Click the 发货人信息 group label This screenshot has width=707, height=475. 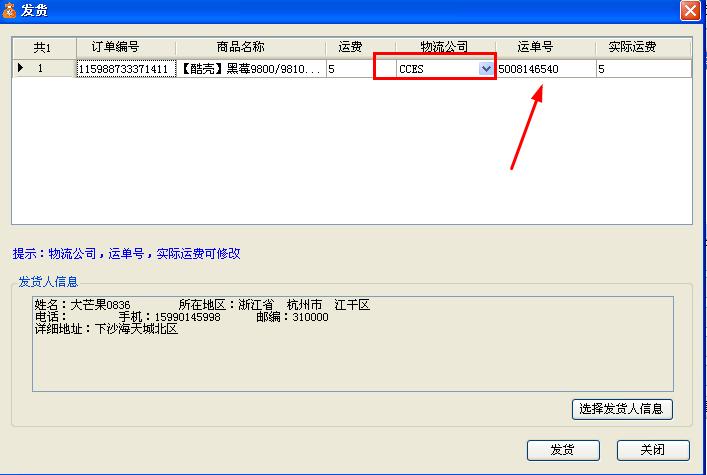tap(48, 282)
